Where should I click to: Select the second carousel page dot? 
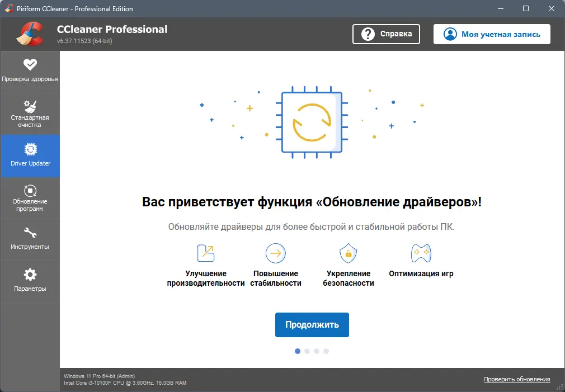coord(307,351)
